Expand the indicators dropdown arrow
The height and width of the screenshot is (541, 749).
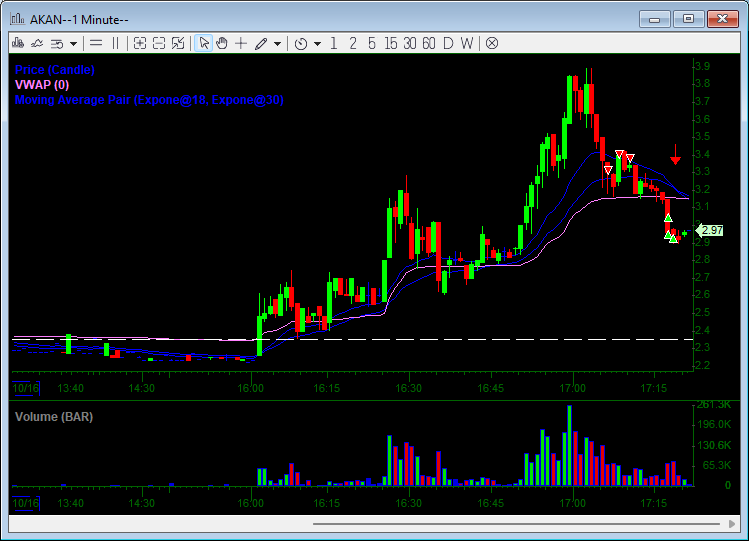pos(74,44)
